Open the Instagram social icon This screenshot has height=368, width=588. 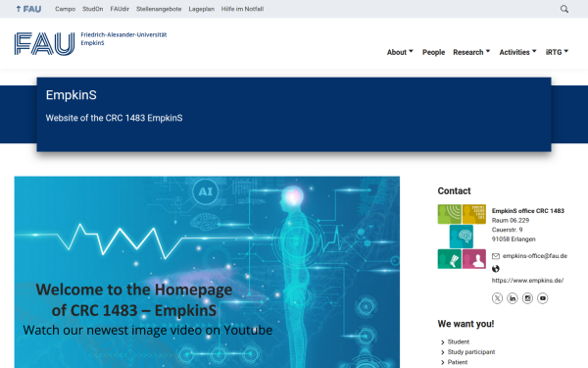tap(527, 298)
